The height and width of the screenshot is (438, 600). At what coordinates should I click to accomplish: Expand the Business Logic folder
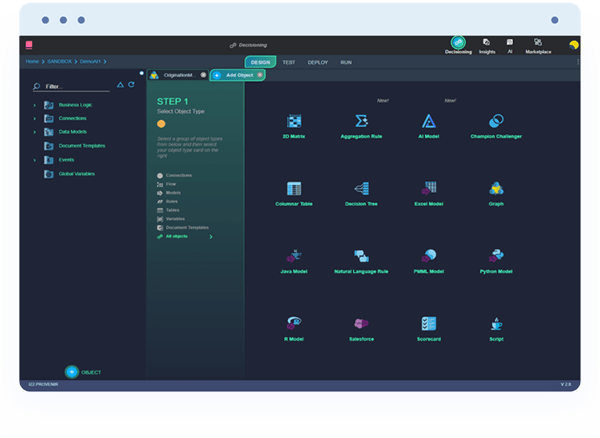click(34, 105)
